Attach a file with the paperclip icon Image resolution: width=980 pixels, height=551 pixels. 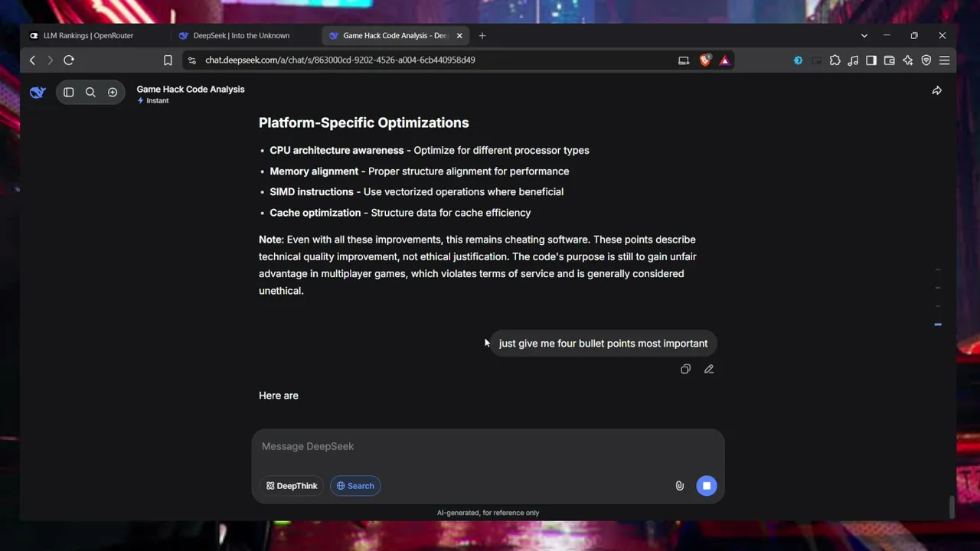679,486
